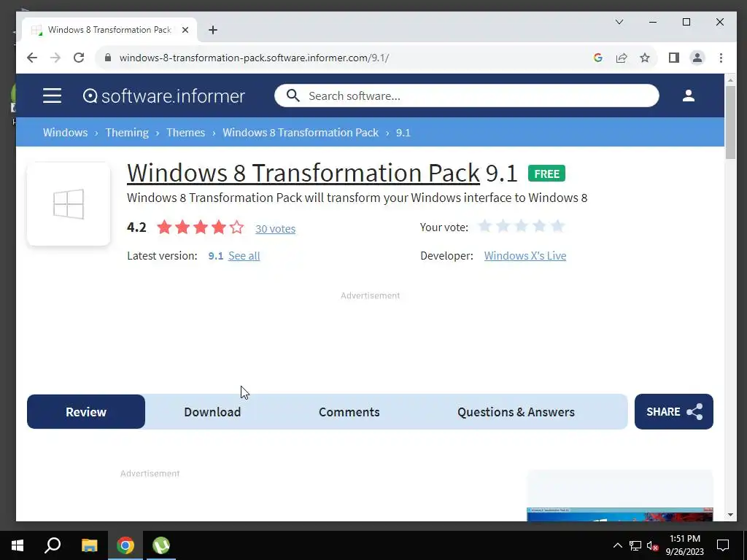
Task: Click the Windows 8 Transformation Pack title link
Action: pos(303,172)
